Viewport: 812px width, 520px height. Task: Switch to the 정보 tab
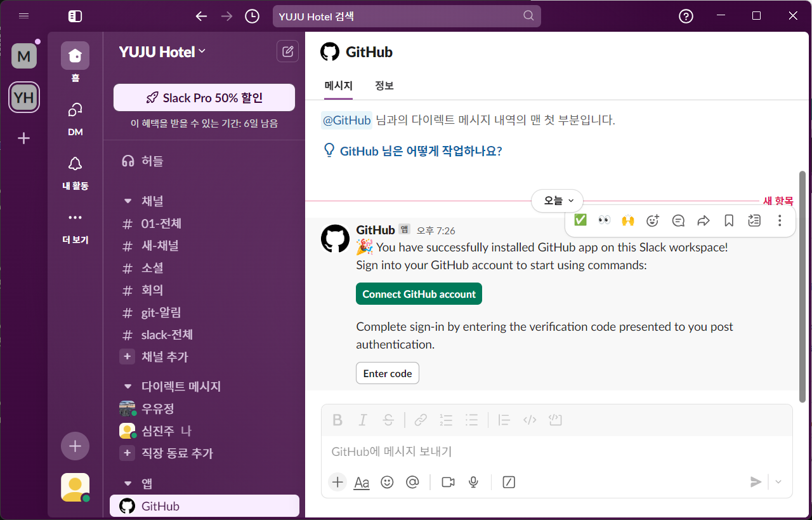point(384,86)
